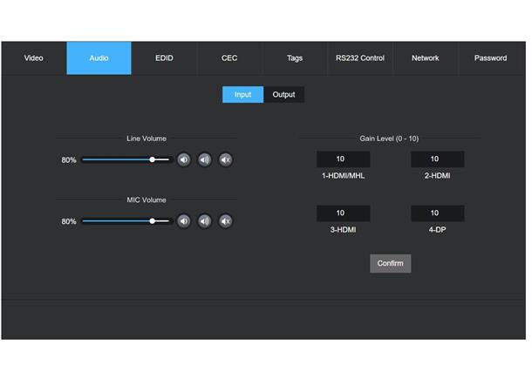Switch to the EDID tab
Screen dimensions: 532x392
point(164,58)
